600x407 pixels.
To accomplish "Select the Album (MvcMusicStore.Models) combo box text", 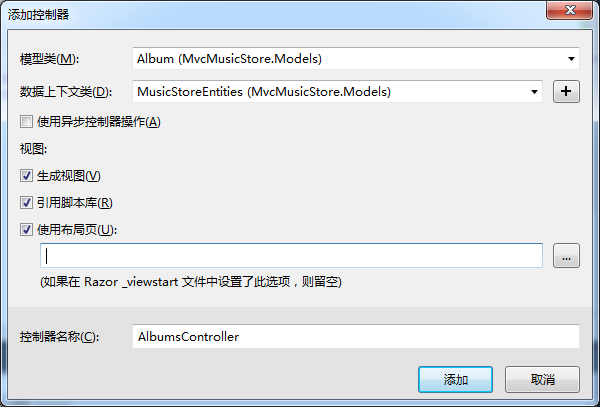I will pyautogui.click(x=229, y=59).
